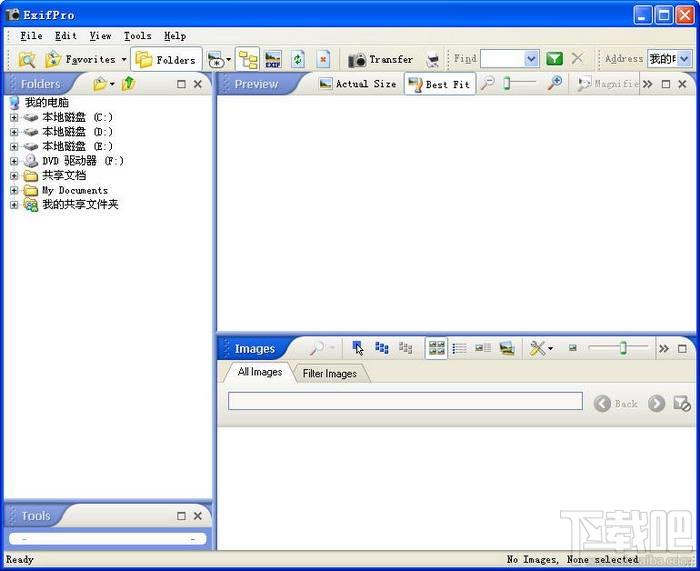Maximize the Images pane

tap(682, 349)
